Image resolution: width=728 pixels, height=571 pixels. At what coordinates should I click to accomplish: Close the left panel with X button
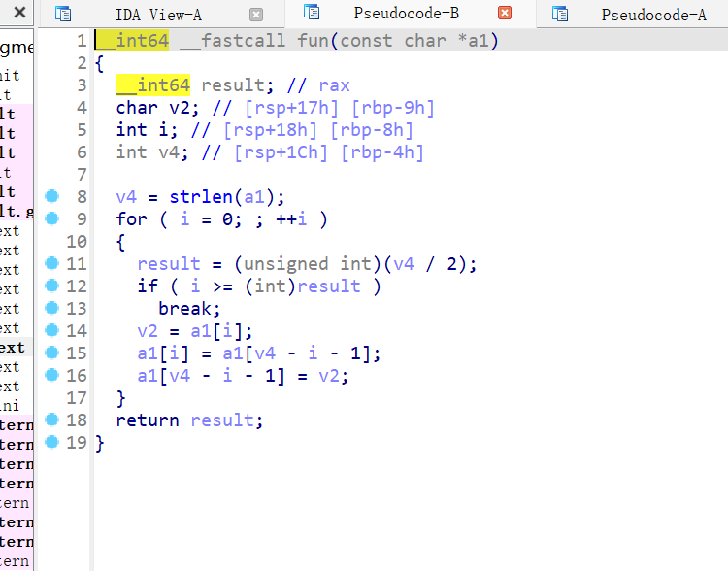tap(19, 12)
